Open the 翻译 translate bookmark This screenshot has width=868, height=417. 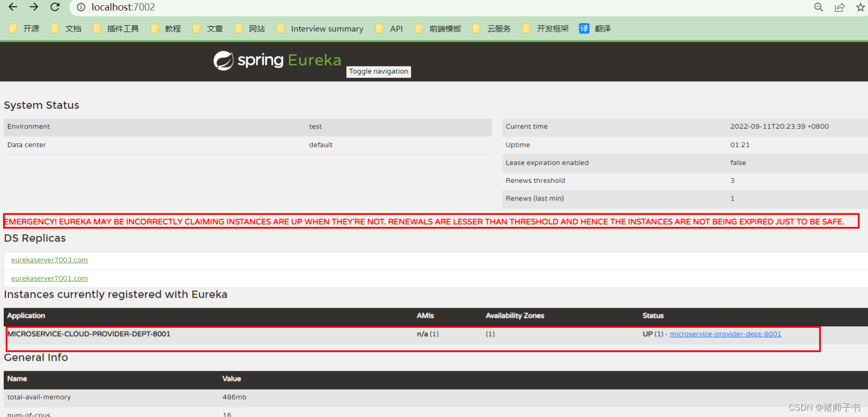point(595,28)
